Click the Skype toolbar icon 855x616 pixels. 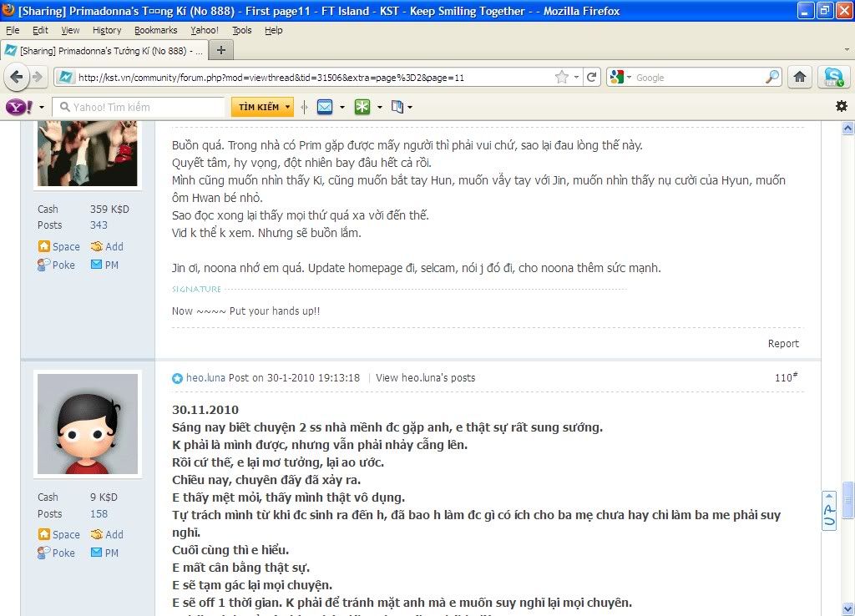(834, 78)
